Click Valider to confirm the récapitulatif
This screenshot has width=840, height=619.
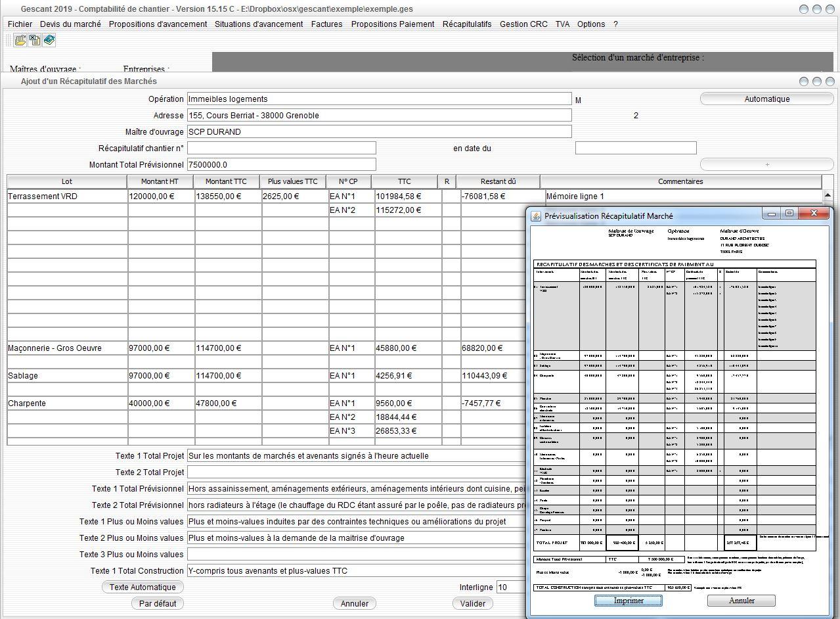click(473, 603)
